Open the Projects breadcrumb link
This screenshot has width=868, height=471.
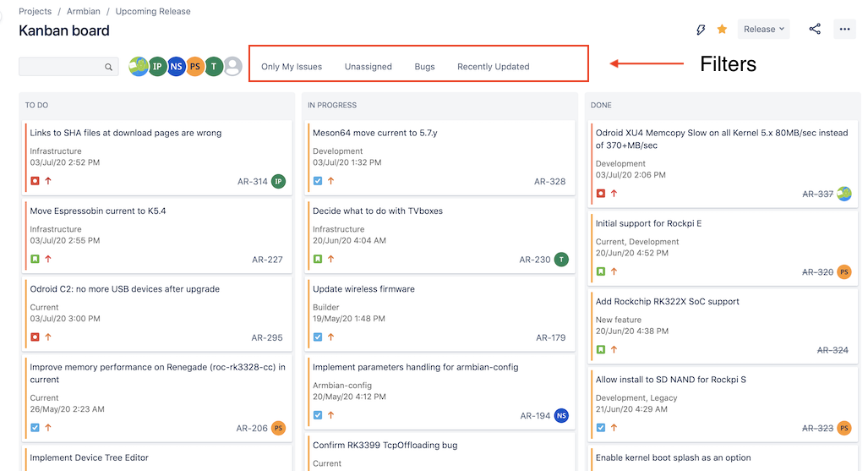tap(35, 11)
